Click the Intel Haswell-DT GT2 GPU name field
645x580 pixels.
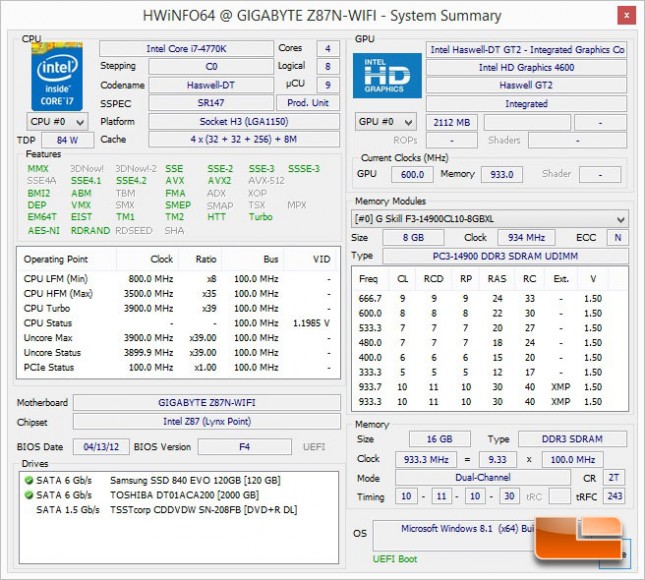[526, 50]
